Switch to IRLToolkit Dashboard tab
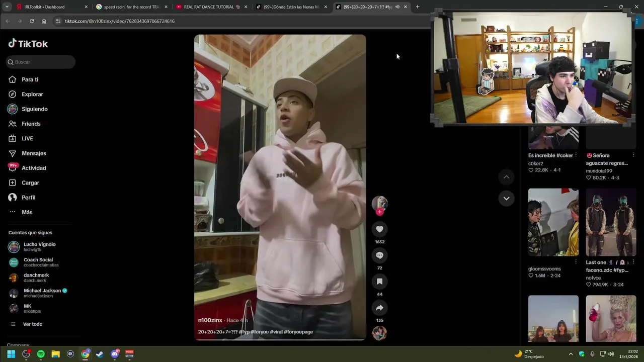Screen dimensions: 644x362 (52, 7)
